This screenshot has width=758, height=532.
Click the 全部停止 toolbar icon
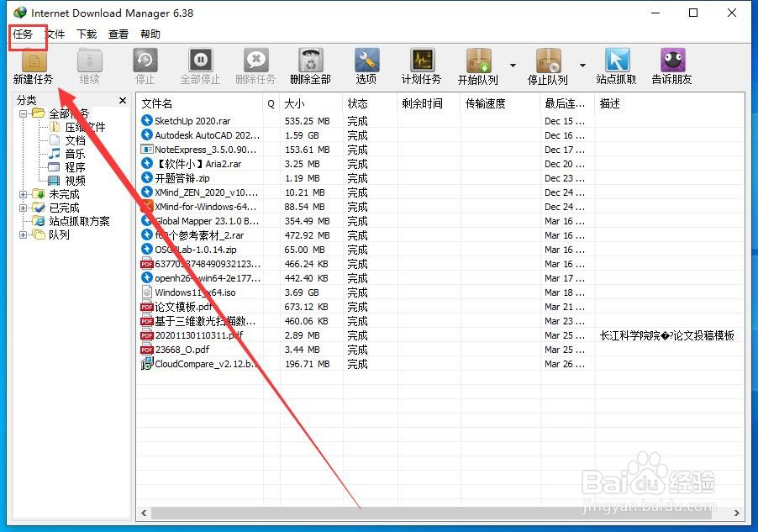[x=201, y=61]
